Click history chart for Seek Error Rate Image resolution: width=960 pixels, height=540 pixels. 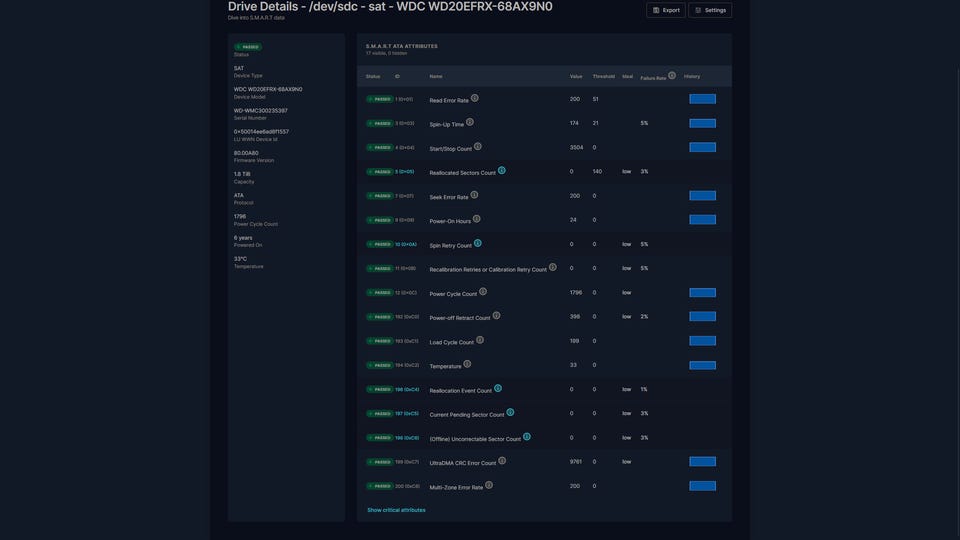pyautogui.click(x=702, y=195)
